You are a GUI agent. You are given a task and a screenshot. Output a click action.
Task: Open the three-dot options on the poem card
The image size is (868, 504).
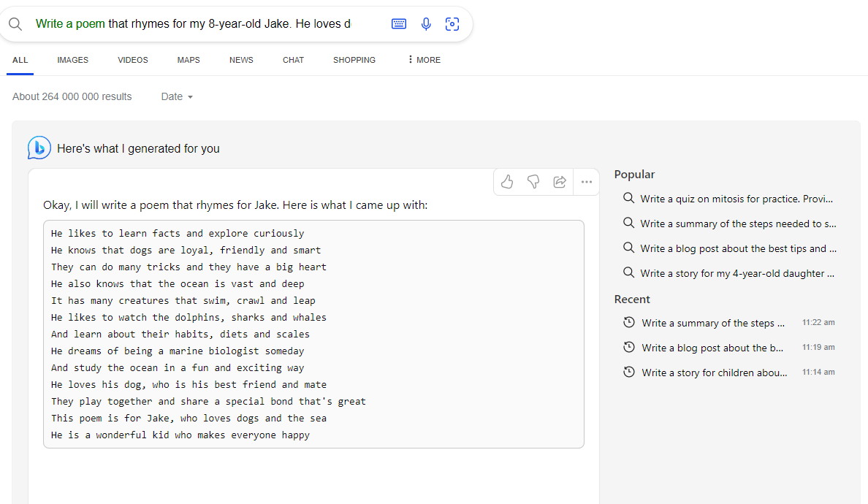tap(587, 181)
